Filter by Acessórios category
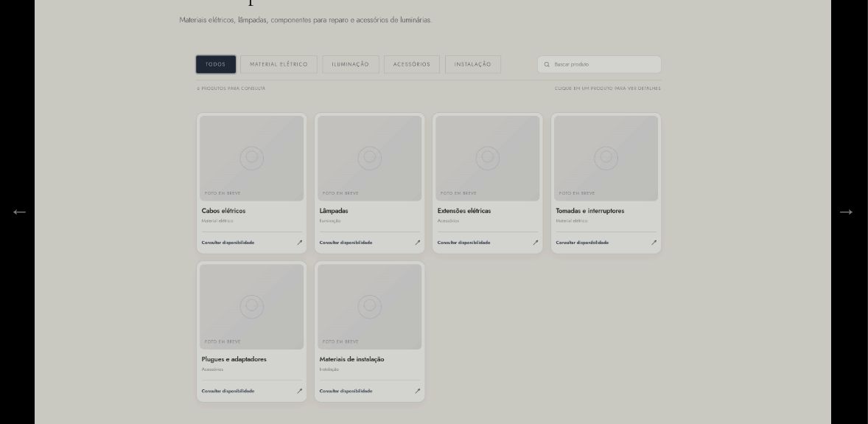 coord(412,64)
